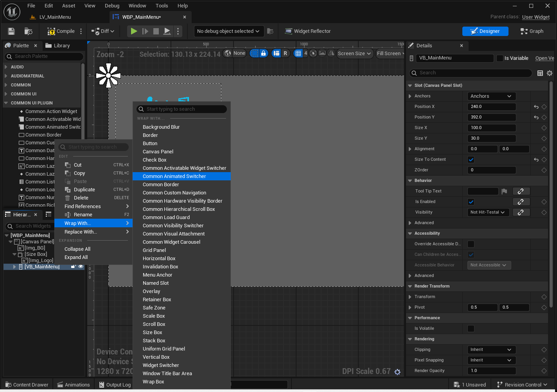The width and height of the screenshot is (557, 392).
Task: Open the Diff dropdown
Action: pyautogui.click(x=103, y=31)
